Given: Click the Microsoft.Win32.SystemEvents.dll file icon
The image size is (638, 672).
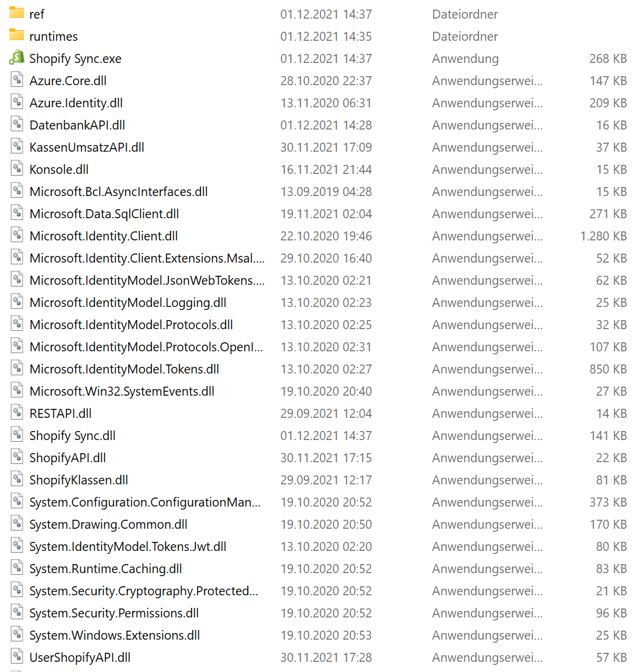Looking at the screenshot, I should tap(17, 390).
